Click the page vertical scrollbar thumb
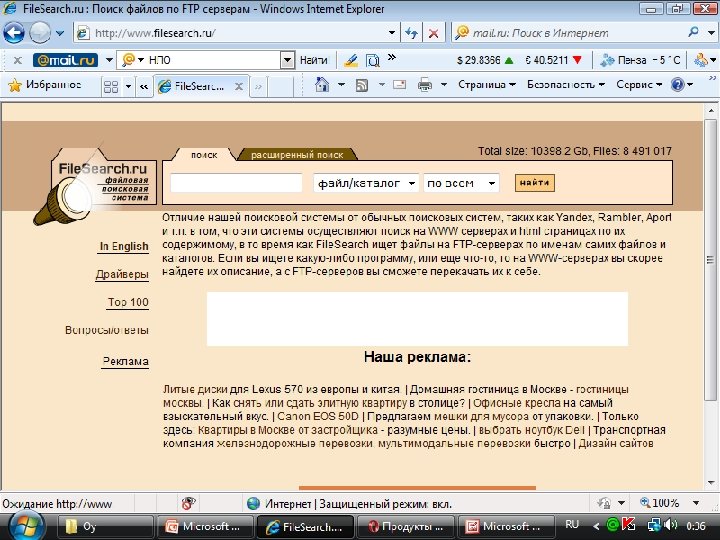Viewport: 720px width, 540px height. 710,259
